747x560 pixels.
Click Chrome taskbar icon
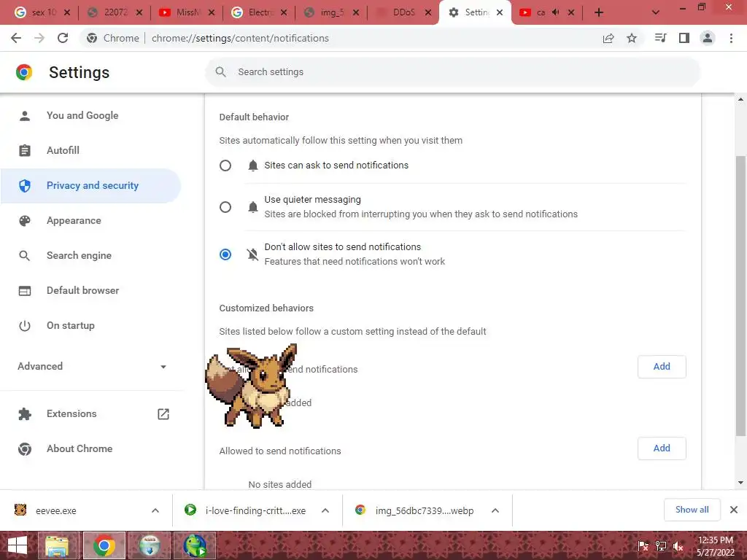point(104,545)
